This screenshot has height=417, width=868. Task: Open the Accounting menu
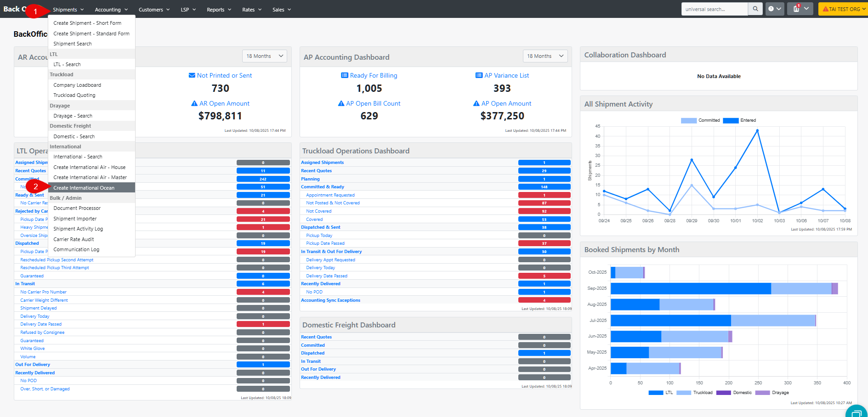coord(111,10)
